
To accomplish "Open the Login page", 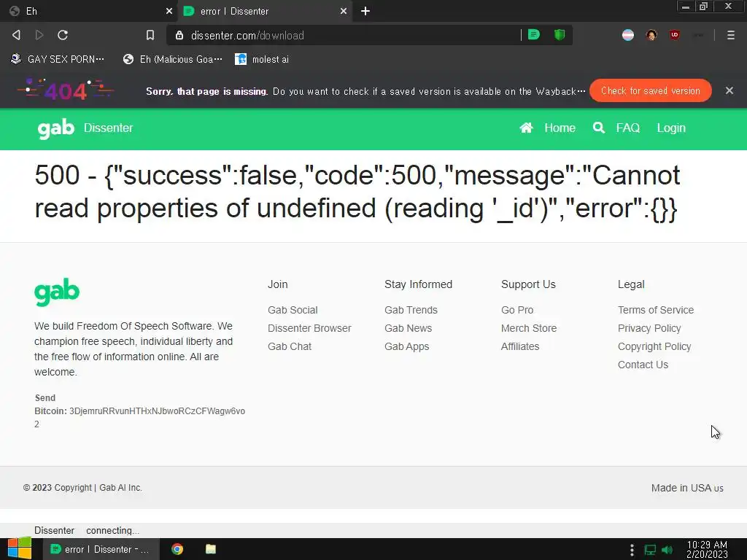I will pos(671,128).
